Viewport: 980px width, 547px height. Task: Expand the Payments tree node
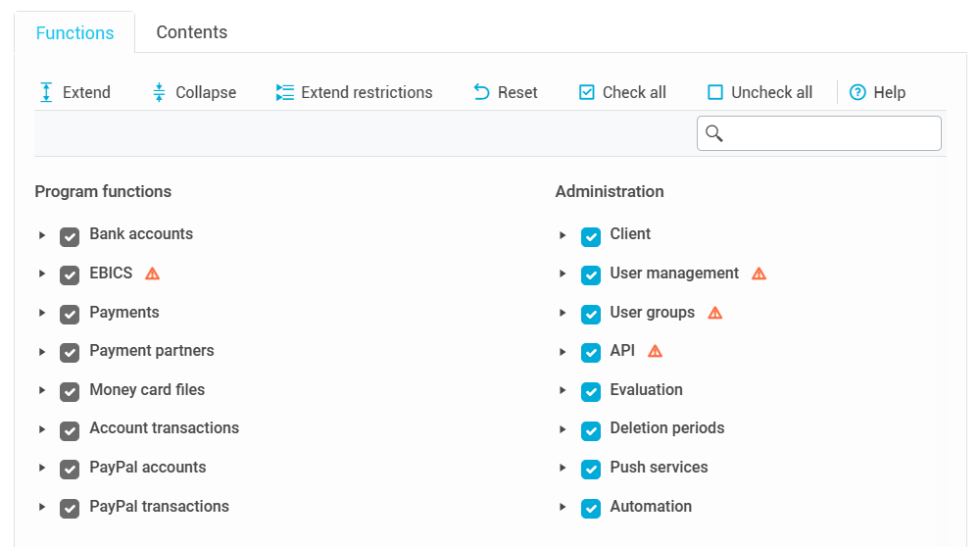(x=42, y=313)
